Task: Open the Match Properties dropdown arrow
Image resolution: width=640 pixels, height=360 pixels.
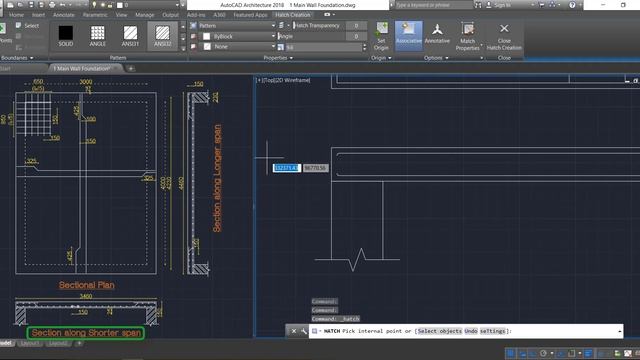Action: coord(481,45)
